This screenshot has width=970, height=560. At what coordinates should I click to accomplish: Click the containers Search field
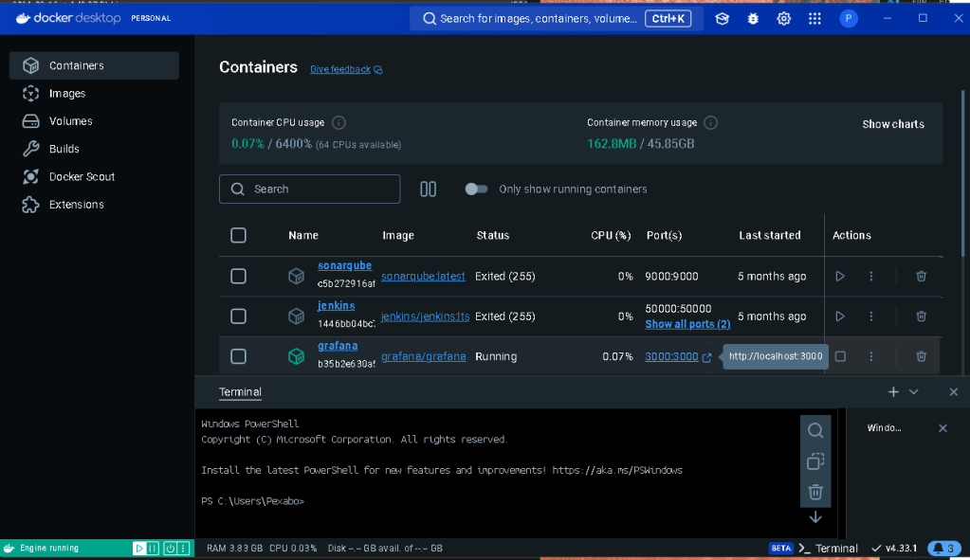[309, 190]
